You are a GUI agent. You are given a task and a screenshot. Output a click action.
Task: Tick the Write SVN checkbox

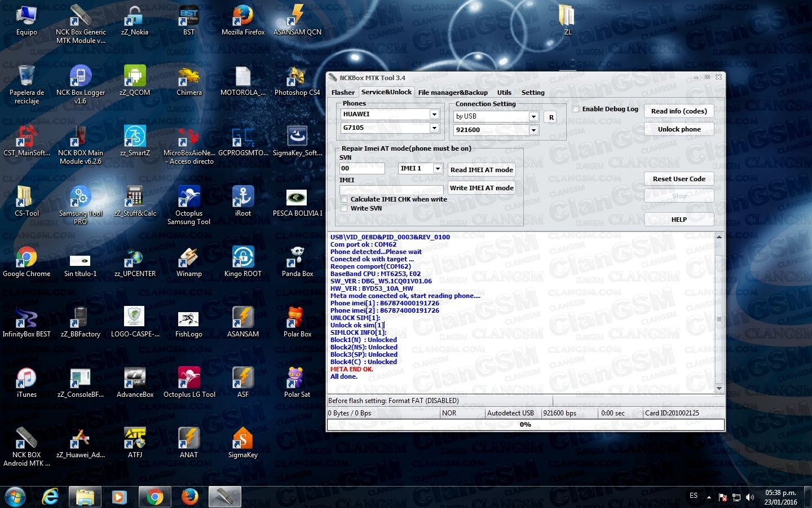point(344,208)
